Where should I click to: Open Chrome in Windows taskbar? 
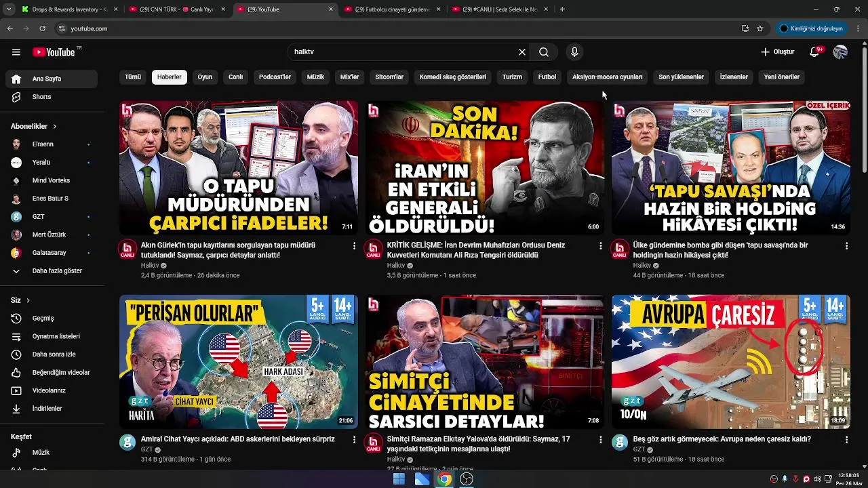pos(444,479)
